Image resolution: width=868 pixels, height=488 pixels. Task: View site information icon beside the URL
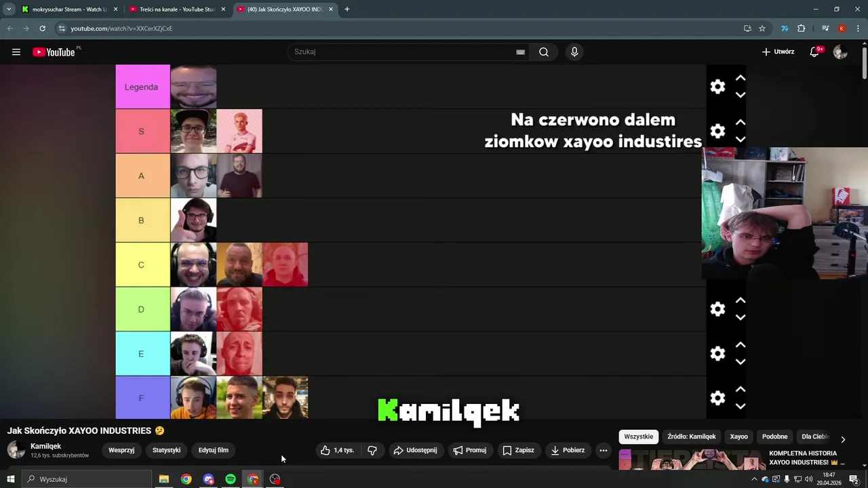pos(62,28)
